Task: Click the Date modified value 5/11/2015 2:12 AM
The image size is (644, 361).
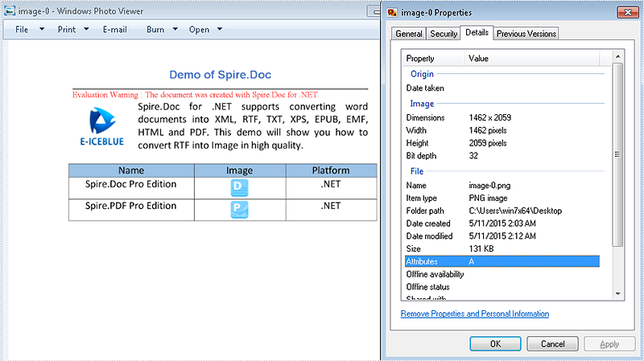Action: click(502, 236)
